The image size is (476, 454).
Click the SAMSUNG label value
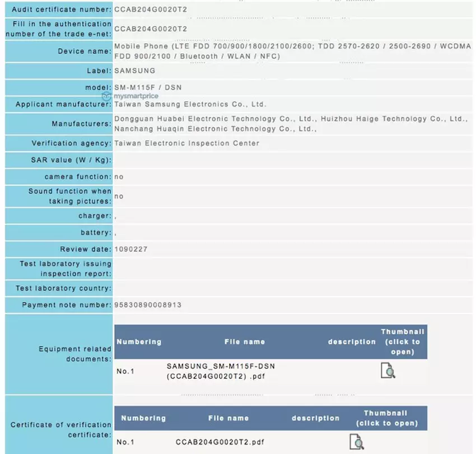click(134, 71)
